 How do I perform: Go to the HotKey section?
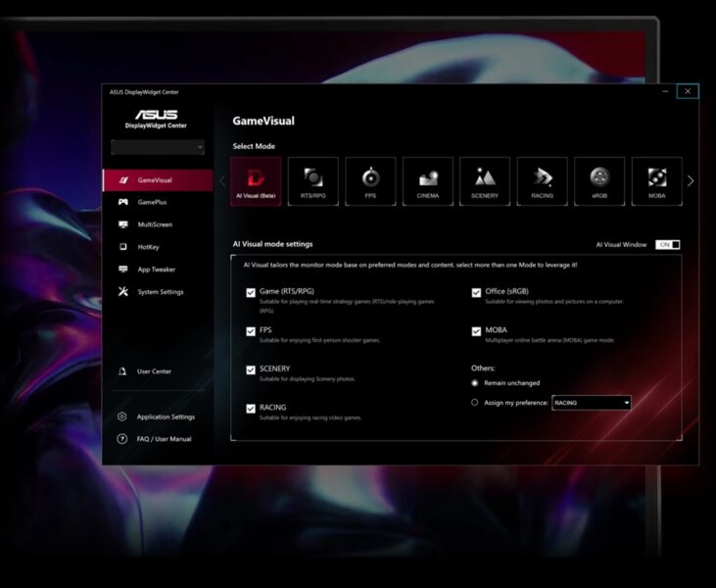(158, 247)
